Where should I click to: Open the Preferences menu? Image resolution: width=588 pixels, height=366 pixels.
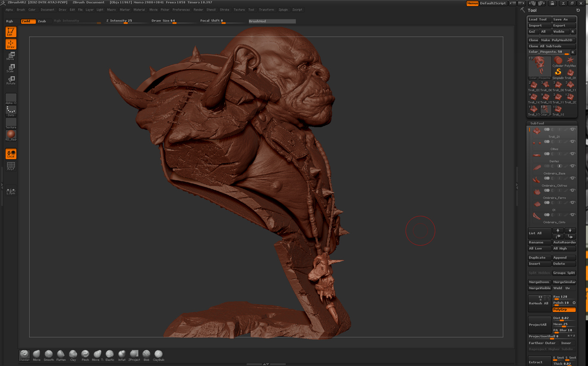click(x=181, y=10)
